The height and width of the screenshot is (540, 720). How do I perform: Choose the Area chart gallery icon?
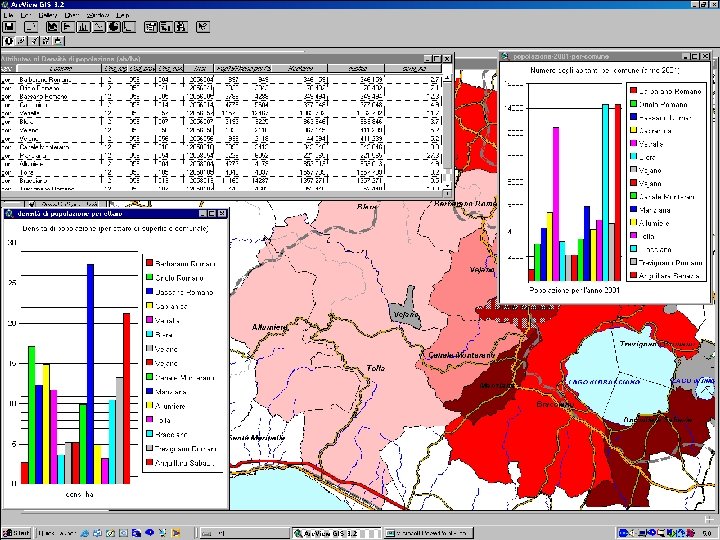53,27
